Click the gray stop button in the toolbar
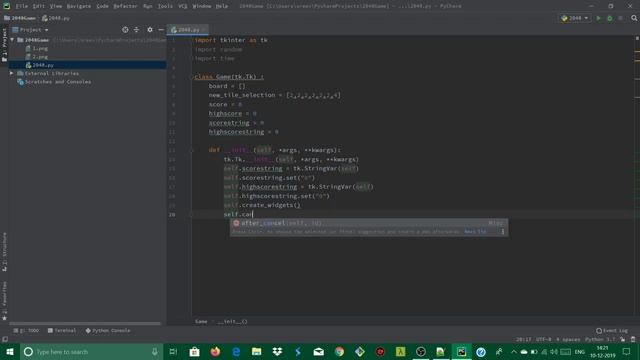 620,18
